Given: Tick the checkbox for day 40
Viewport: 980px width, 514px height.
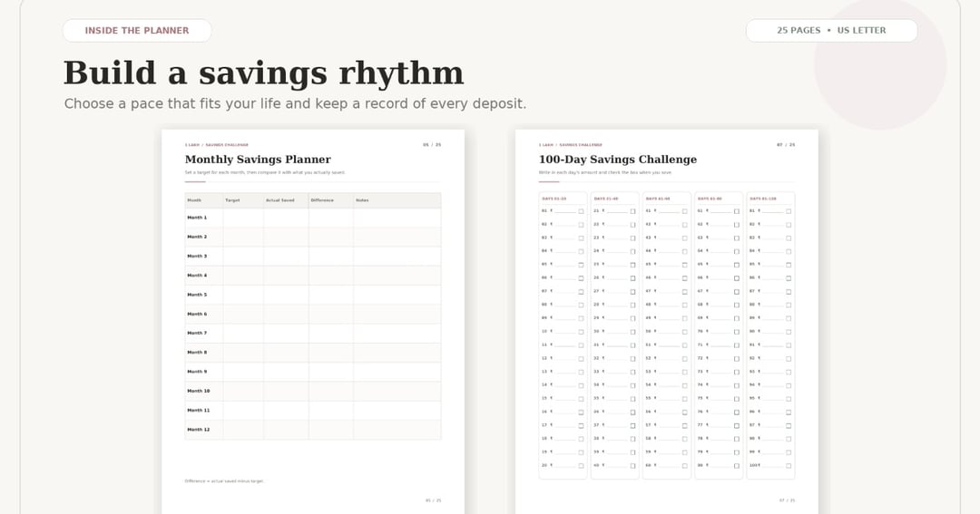Looking at the screenshot, I should tap(633, 466).
